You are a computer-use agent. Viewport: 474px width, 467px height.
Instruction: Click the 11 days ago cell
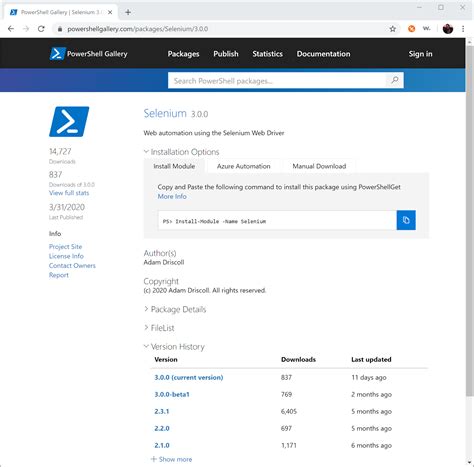tap(369, 377)
